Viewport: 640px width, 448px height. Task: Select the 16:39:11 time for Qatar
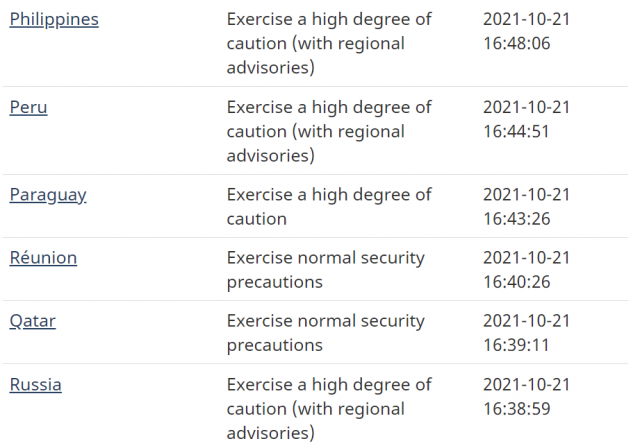pos(516,345)
